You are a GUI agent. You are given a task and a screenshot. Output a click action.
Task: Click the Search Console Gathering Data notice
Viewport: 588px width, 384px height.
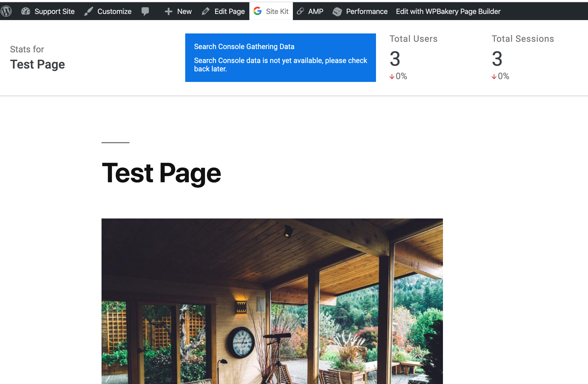point(280,58)
